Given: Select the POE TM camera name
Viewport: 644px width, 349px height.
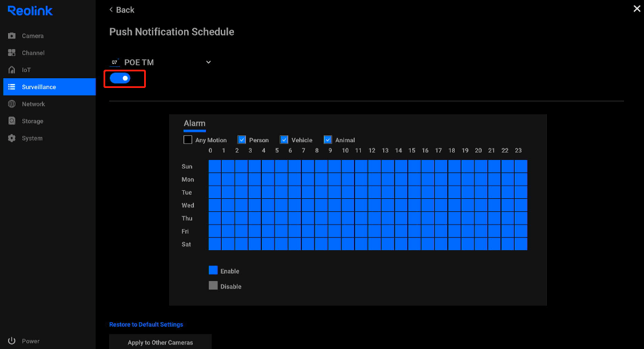Looking at the screenshot, I should pyautogui.click(x=139, y=62).
